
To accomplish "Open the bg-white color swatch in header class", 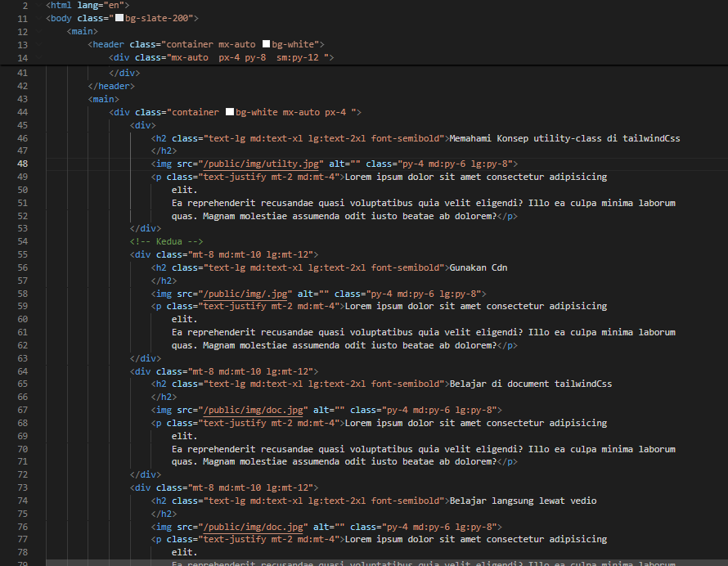I will coord(266,44).
